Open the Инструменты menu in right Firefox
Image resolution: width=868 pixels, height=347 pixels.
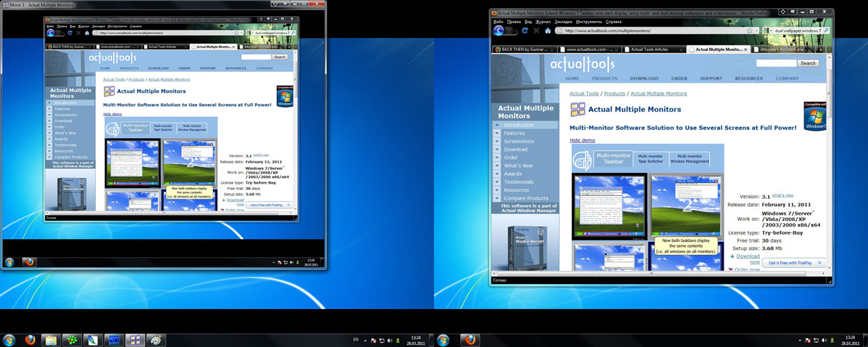tap(591, 21)
